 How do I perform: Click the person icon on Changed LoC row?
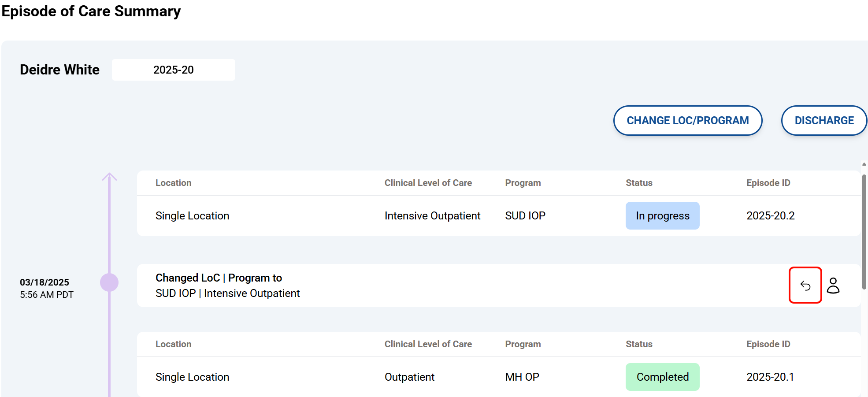coord(833,286)
